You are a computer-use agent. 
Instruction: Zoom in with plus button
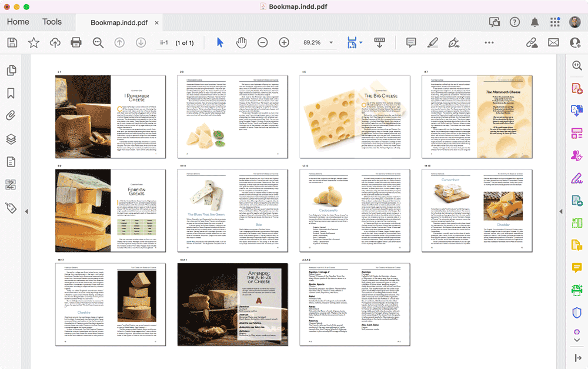284,42
